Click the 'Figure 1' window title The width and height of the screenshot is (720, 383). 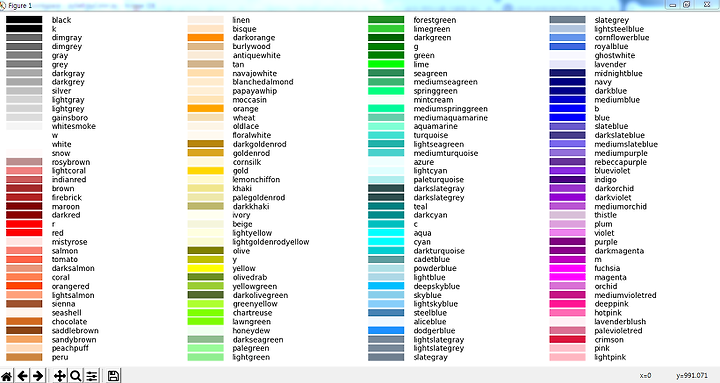point(20,6)
